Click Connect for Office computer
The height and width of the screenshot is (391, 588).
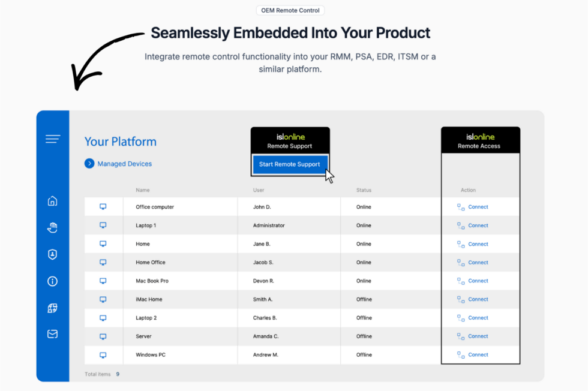click(x=478, y=207)
